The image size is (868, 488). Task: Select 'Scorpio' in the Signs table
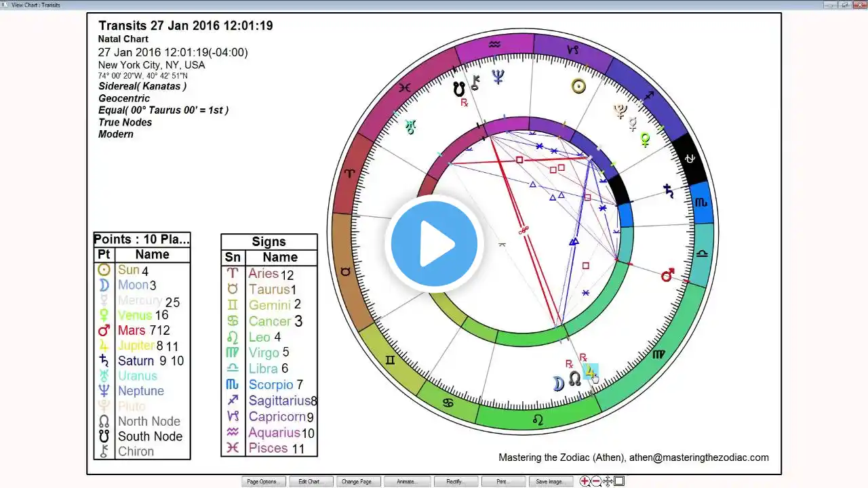(271, 385)
